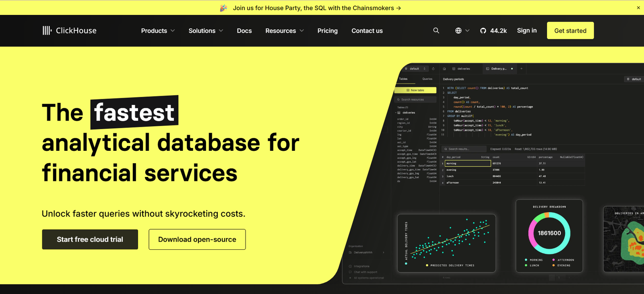
Task: Click the refresh icon beside the default database
Action: [433, 69]
